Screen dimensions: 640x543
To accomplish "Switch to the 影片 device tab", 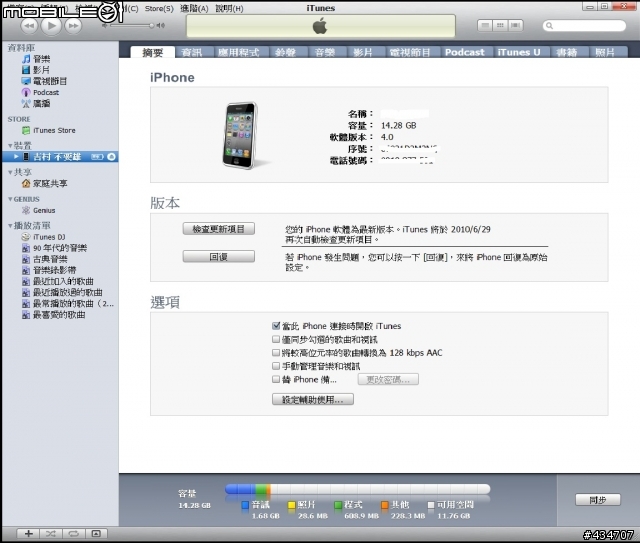I will click(x=363, y=52).
